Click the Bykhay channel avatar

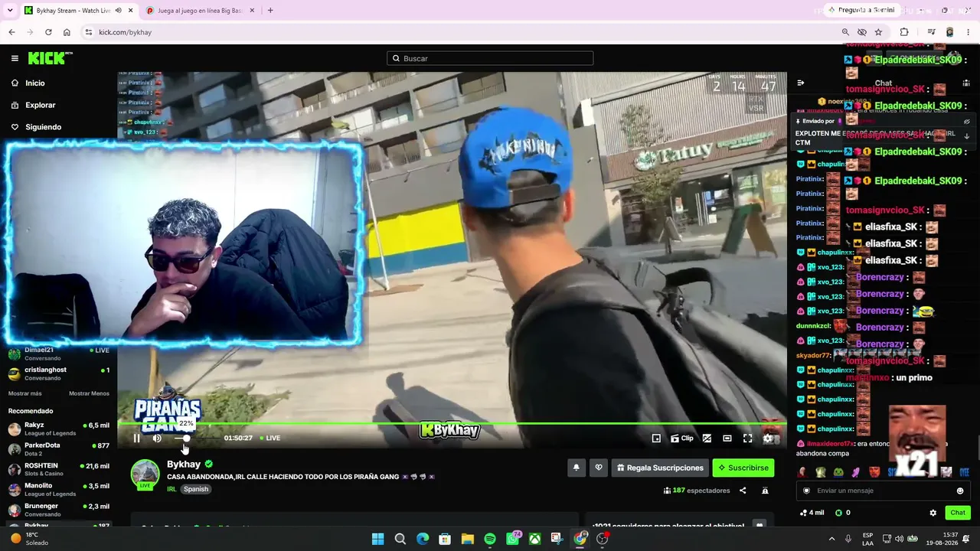(145, 474)
